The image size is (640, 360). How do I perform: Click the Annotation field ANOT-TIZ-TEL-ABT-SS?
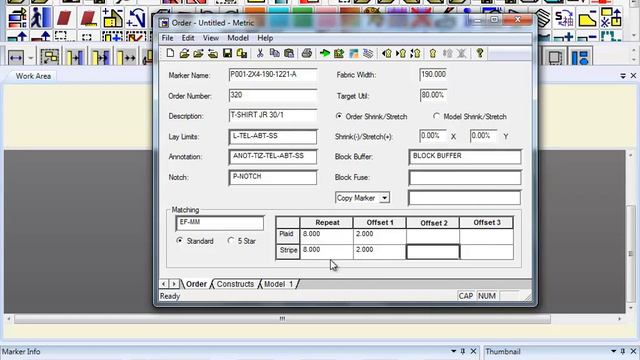(x=273, y=157)
